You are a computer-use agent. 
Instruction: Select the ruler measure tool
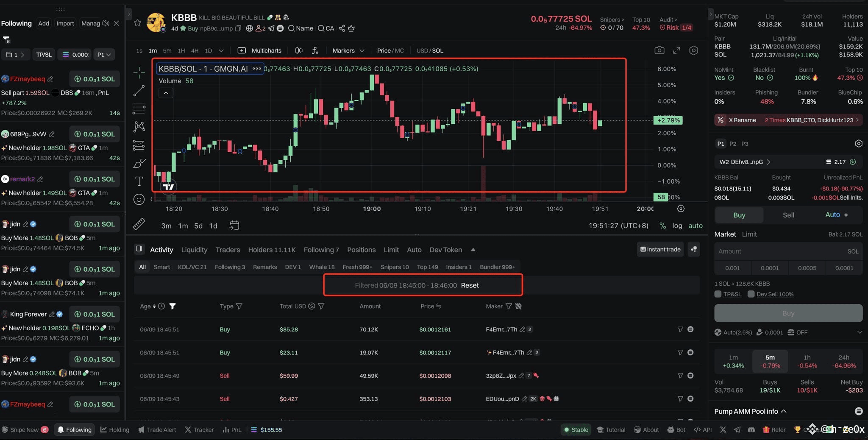(139, 224)
